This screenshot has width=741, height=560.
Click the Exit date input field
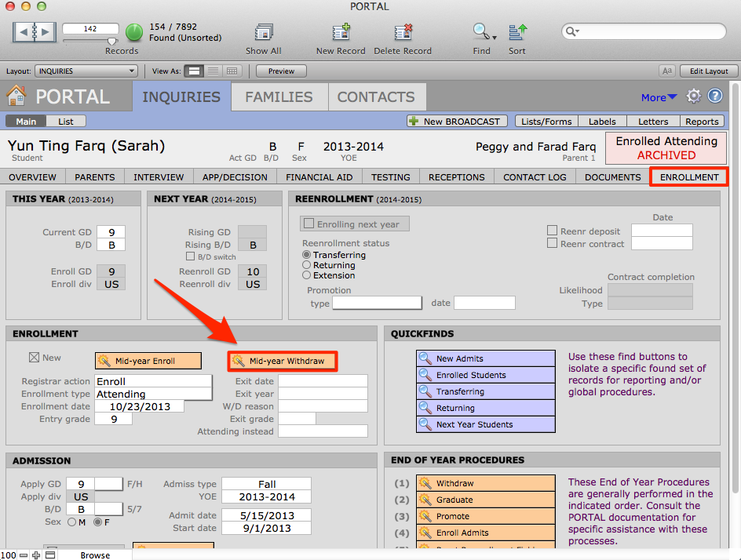[323, 381]
